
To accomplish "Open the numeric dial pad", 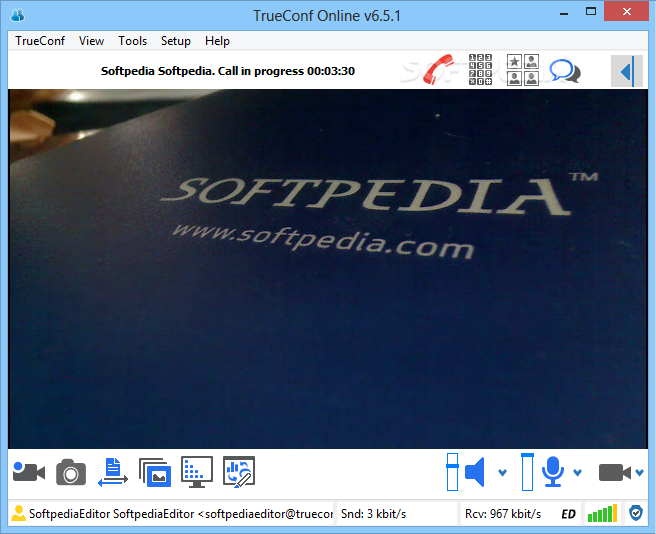I will (480, 69).
